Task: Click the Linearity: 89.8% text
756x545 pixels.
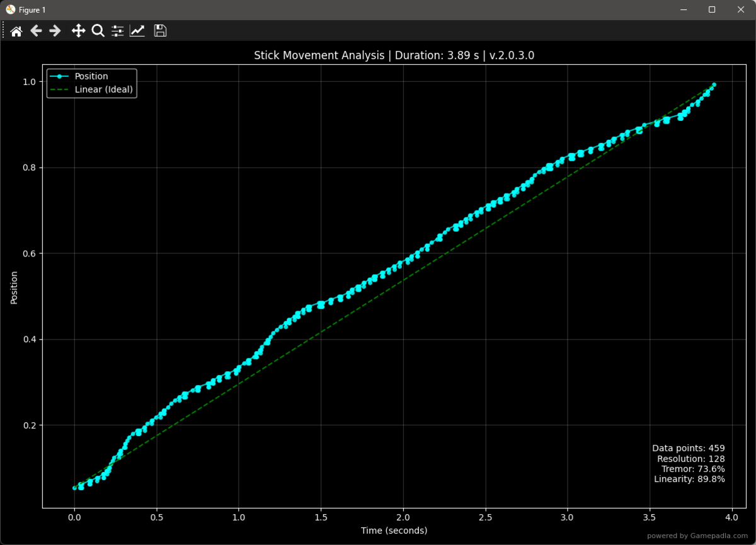Action: [689, 479]
